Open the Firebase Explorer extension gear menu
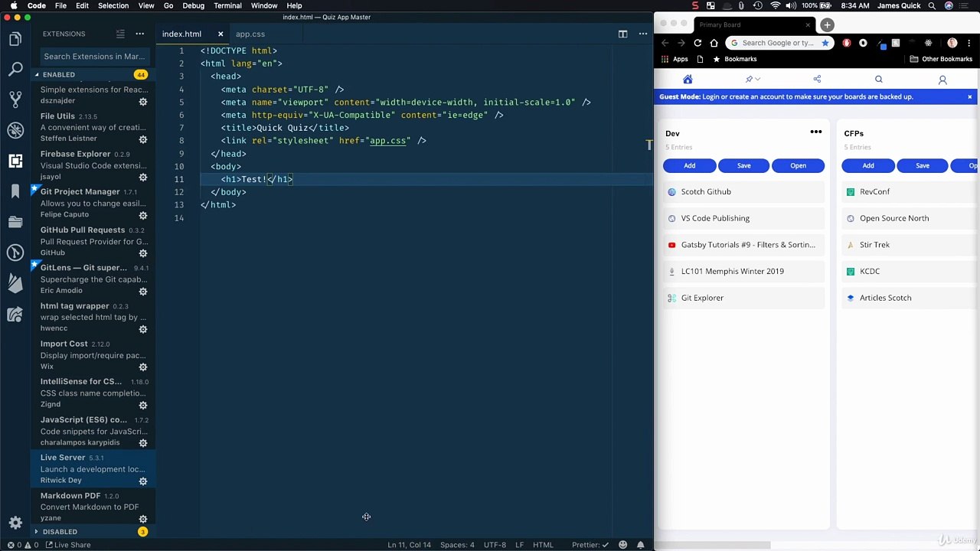This screenshot has width=980, height=551. tap(142, 177)
